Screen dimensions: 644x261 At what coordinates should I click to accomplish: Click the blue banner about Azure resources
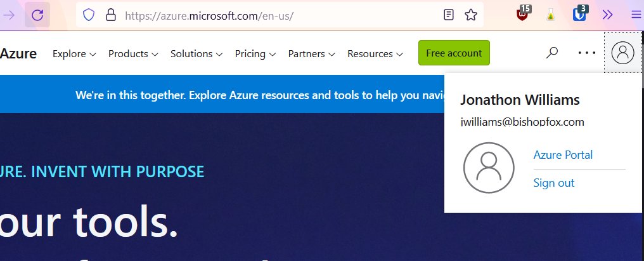pos(222,94)
